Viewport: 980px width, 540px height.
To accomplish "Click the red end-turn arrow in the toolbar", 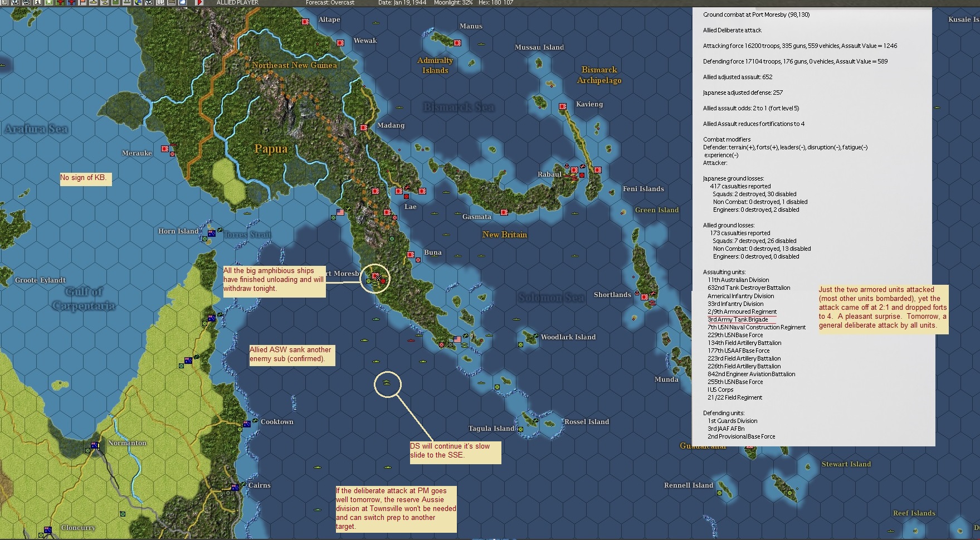I will point(199,2).
